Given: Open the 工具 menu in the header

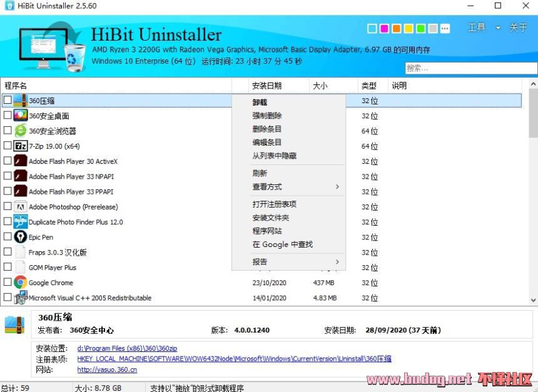Looking at the screenshot, I should click(x=477, y=28).
